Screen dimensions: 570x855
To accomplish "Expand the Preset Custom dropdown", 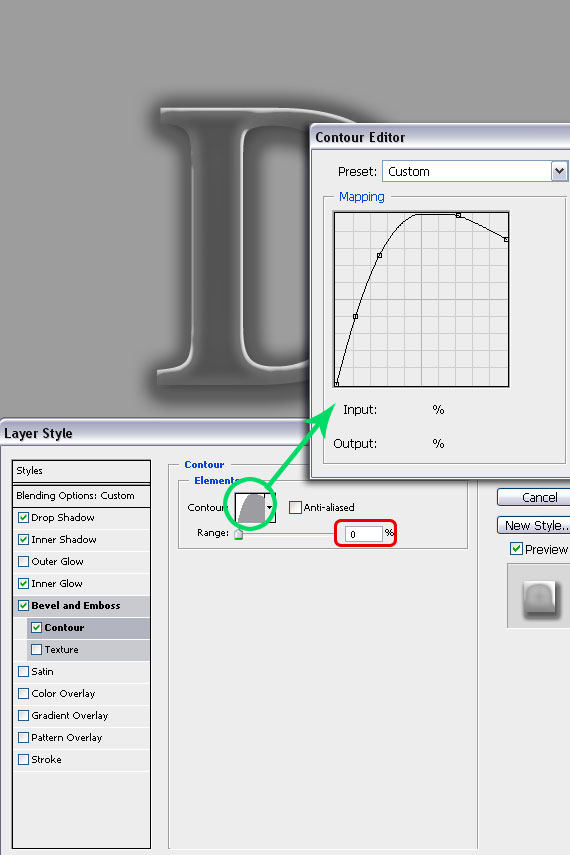I will pos(559,171).
